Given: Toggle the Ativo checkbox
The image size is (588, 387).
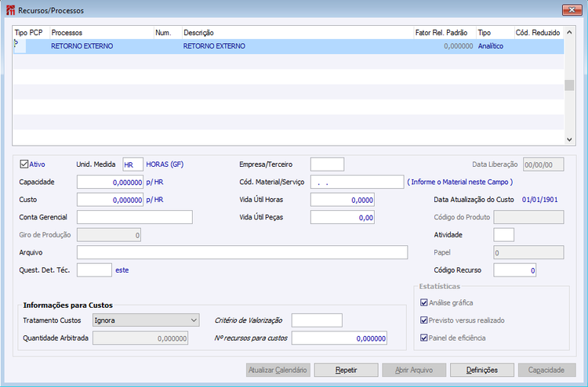Looking at the screenshot, I should [x=24, y=164].
